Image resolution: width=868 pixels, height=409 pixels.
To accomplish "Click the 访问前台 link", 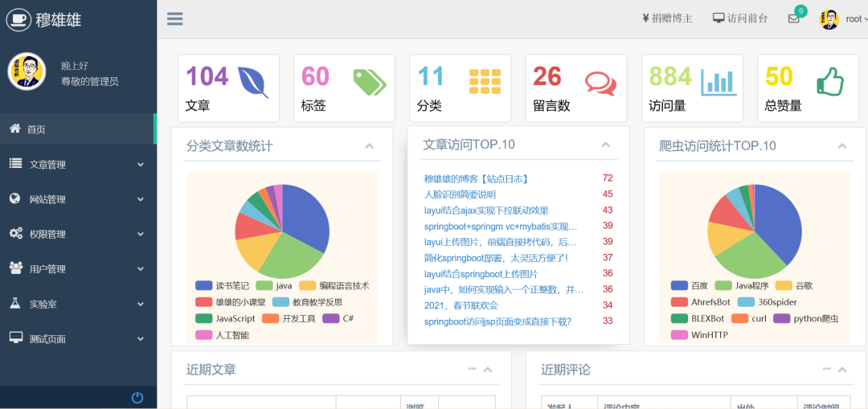I will pyautogui.click(x=740, y=18).
